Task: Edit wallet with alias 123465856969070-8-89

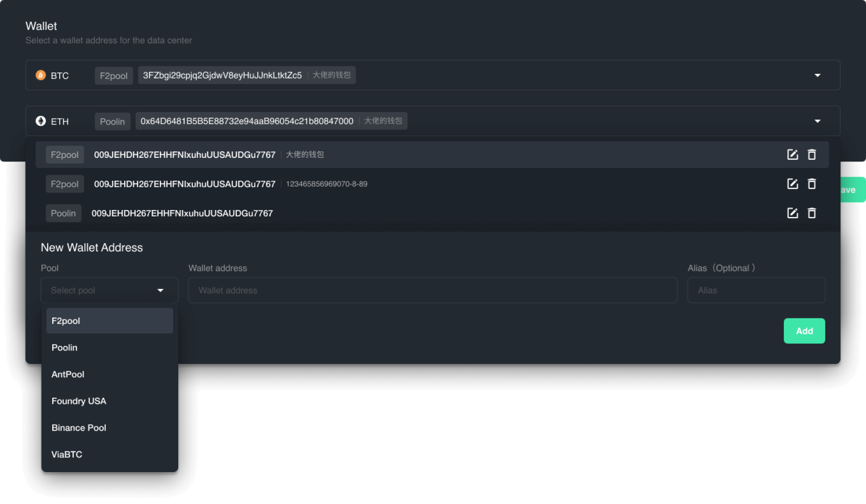Action: tap(792, 184)
